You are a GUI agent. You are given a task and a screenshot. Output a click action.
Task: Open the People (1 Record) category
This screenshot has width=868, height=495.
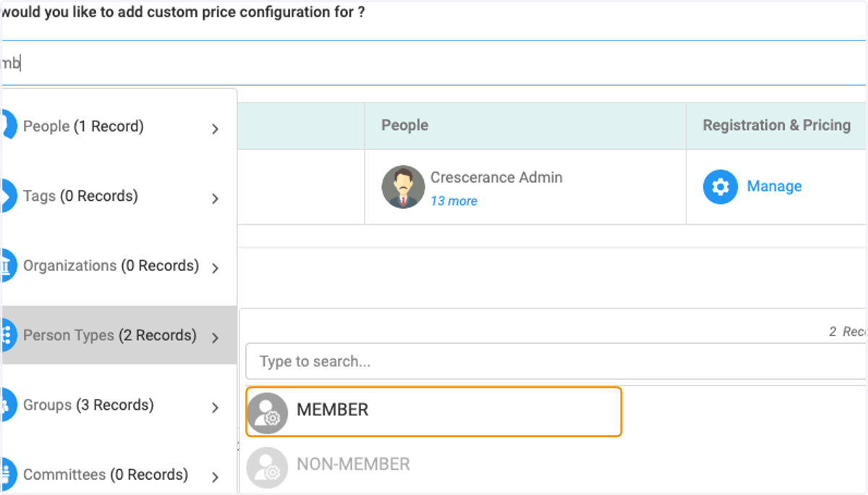point(119,126)
